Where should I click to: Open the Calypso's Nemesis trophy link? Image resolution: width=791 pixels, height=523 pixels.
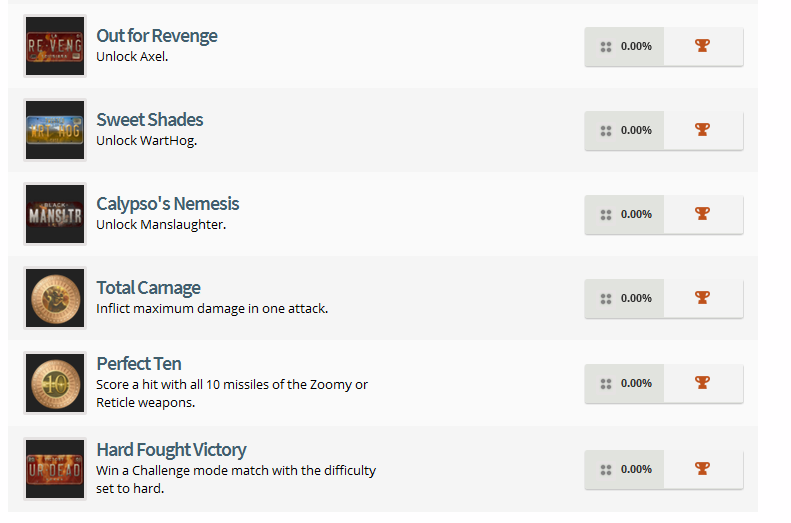click(168, 204)
